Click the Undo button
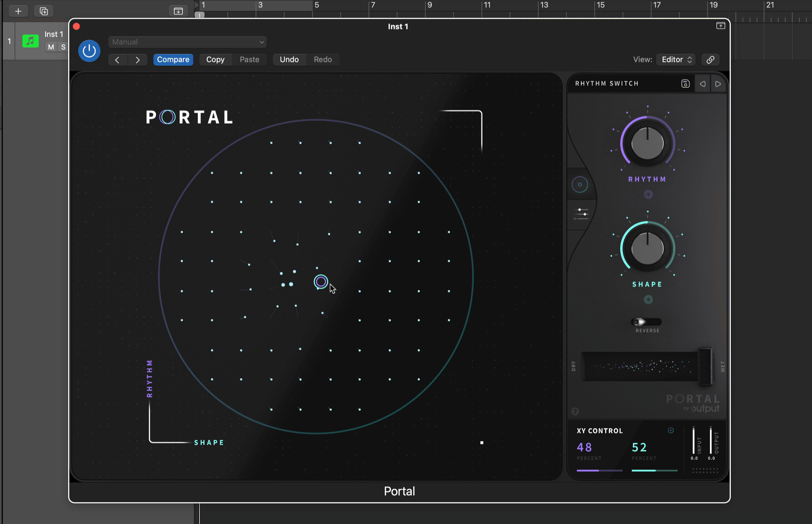812x524 pixels. [289, 60]
